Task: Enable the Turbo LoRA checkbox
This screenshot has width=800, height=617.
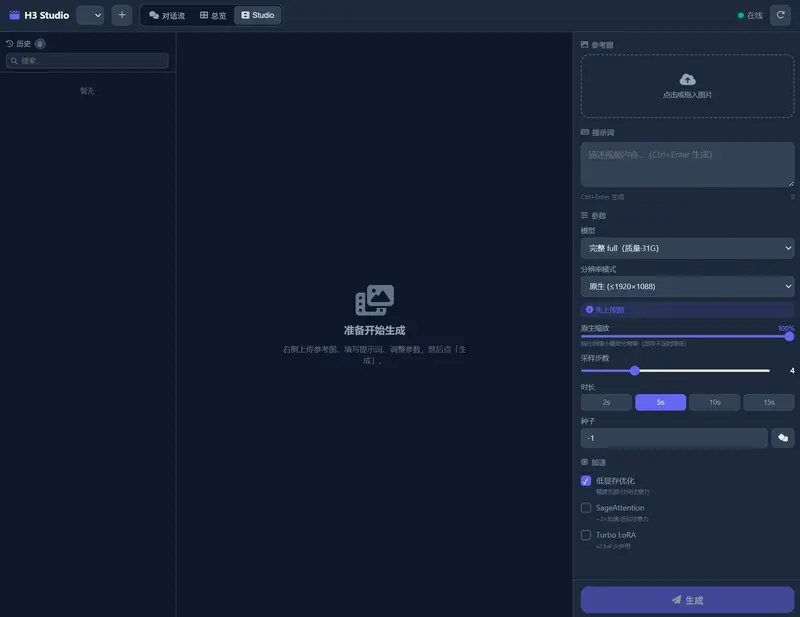Action: click(586, 535)
